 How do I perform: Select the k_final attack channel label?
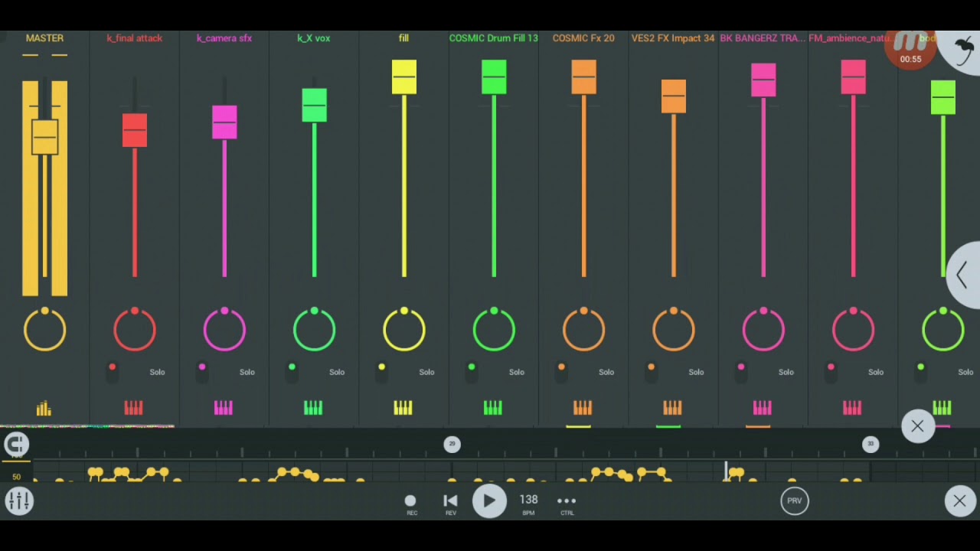134,38
